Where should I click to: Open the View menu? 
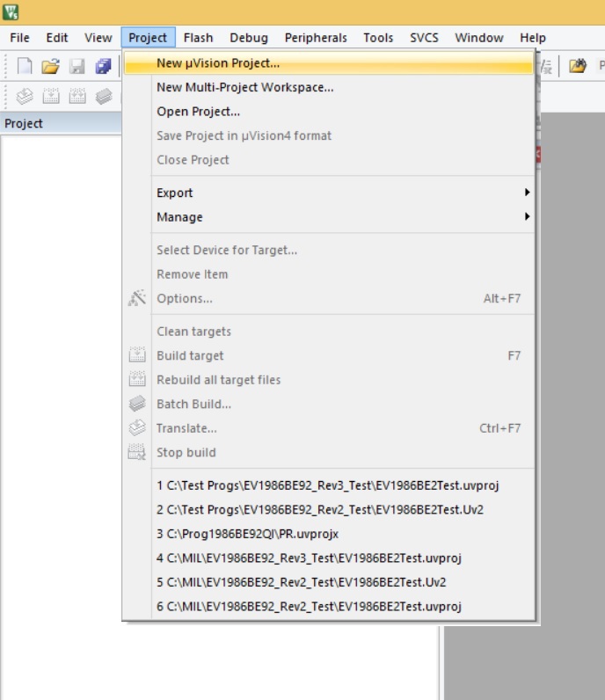pyautogui.click(x=98, y=38)
